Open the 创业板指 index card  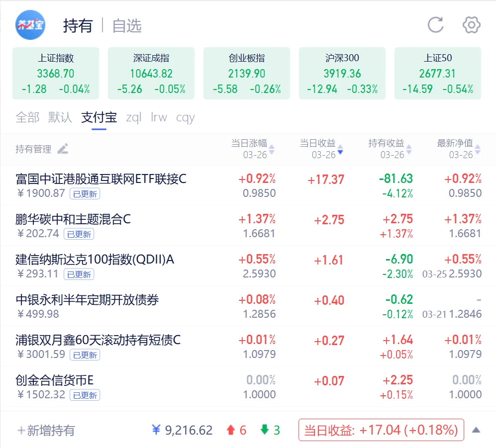pos(247,74)
